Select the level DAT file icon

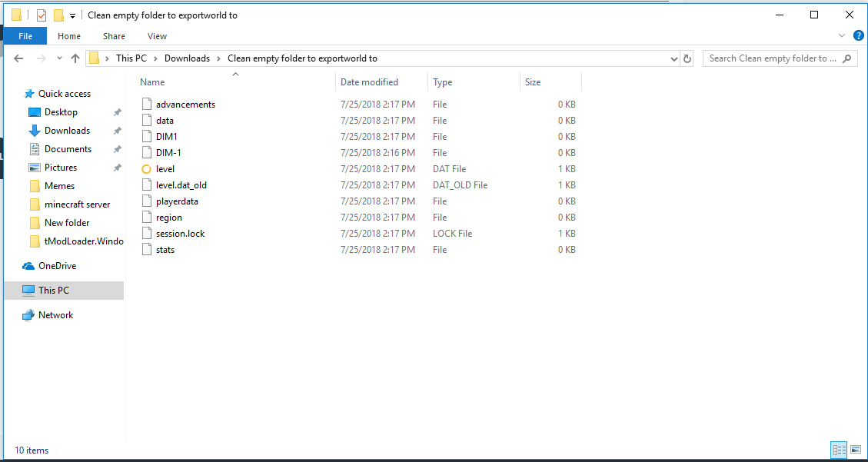click(147, 169)
